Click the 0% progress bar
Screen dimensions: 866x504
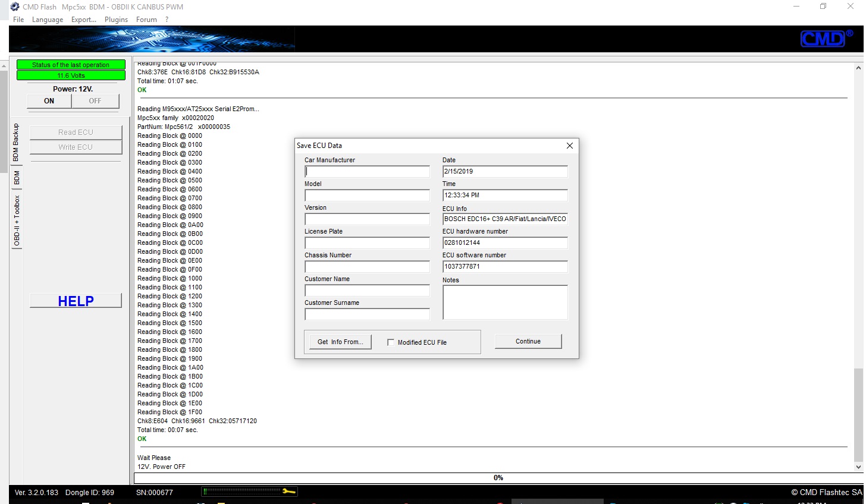click(497, 478)
